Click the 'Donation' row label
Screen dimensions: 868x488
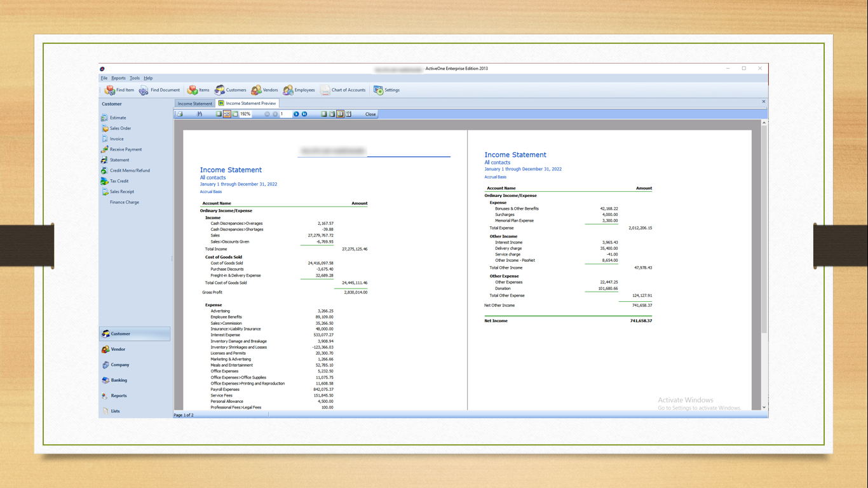point(503,288)
